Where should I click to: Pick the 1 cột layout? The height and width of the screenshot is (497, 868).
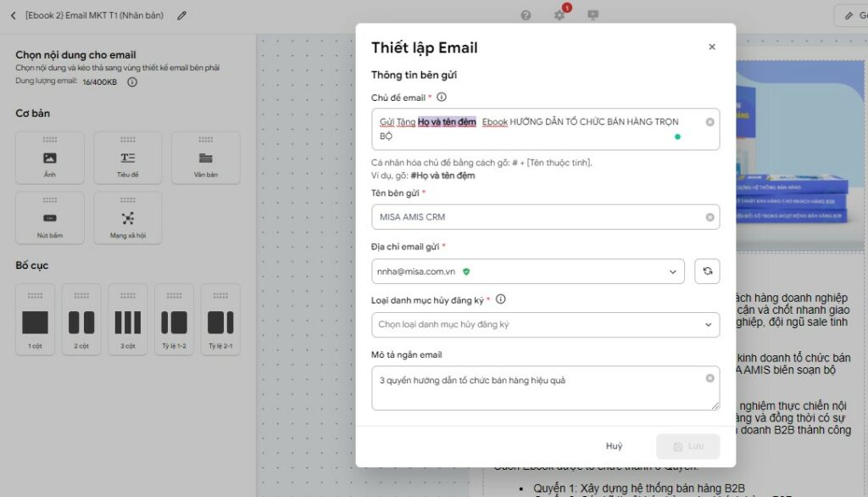pyautogui.click(x=35, y=320)
